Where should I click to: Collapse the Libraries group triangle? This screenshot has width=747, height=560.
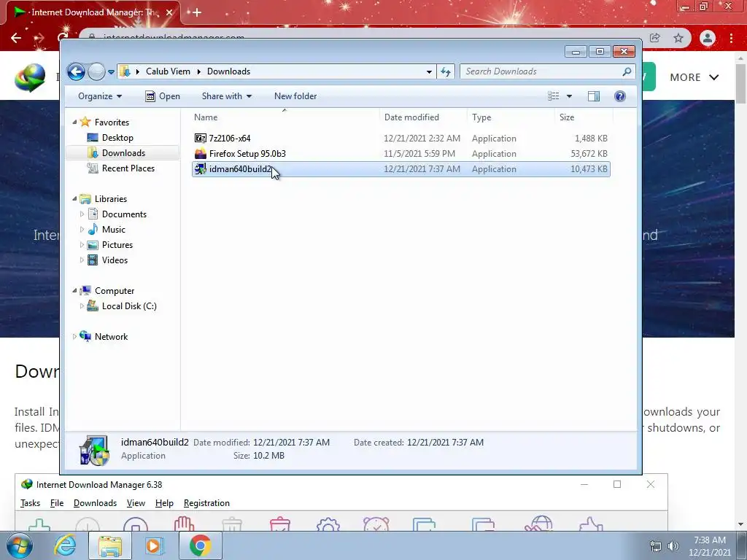point(75,198)
